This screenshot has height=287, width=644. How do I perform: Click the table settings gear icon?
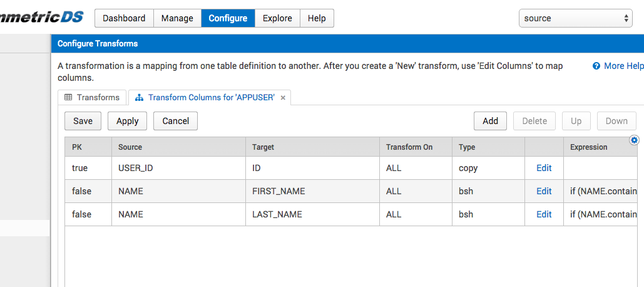pyautogui.click(x=634, y=140)
